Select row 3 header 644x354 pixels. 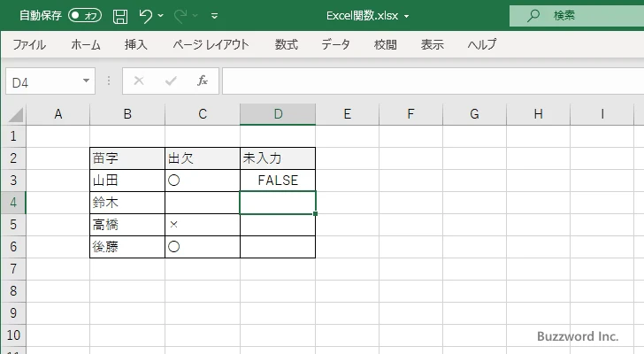[x=13, y=181]
